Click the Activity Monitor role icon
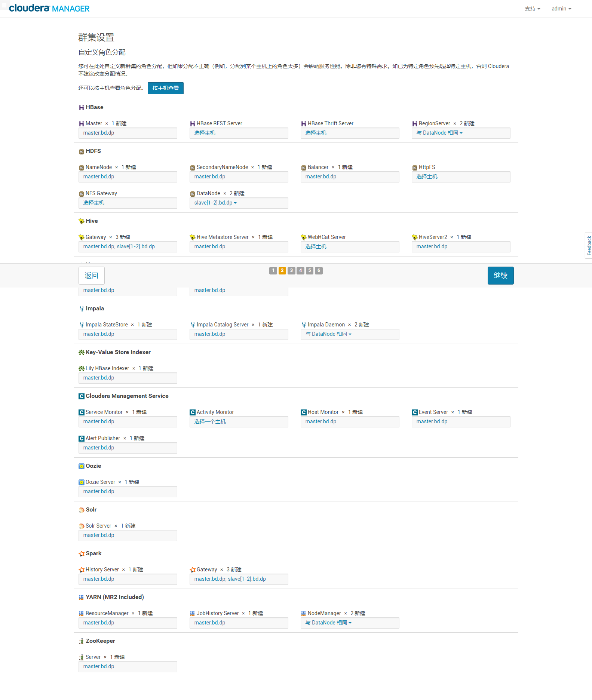Viewport: 592px width, 700px height. (x=193, y=412)
